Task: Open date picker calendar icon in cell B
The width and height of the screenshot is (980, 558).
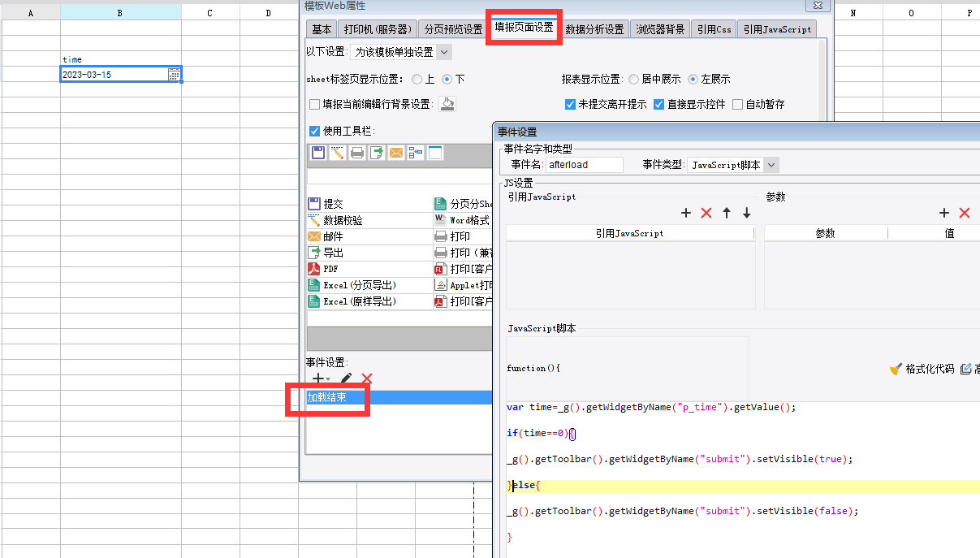Action: click(x=174, y=75)
